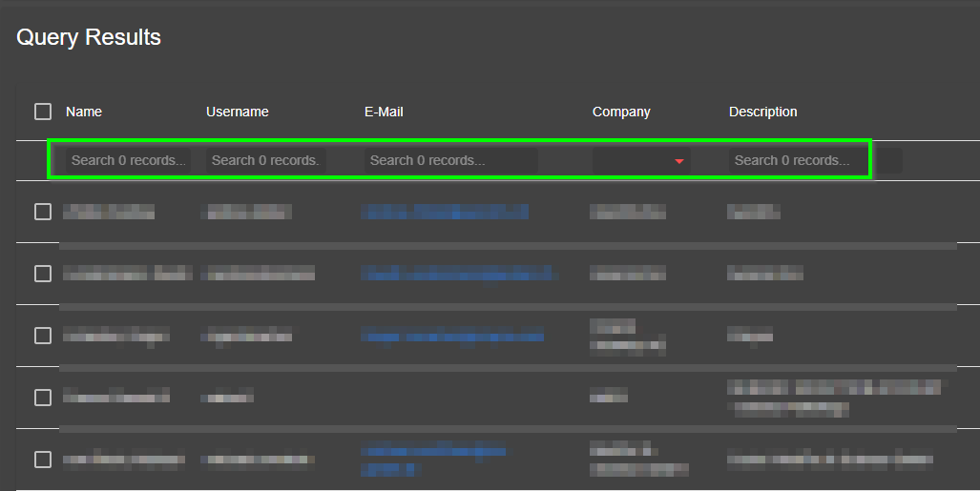Focus the Username search records field
This screenshot has height=491, width=980.
[x=266, y=160]
